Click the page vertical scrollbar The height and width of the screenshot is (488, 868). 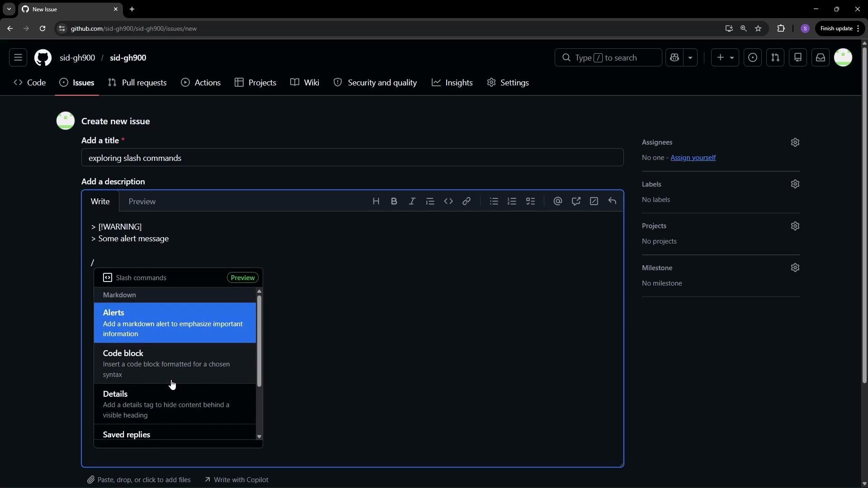click(x=864, y=215)
